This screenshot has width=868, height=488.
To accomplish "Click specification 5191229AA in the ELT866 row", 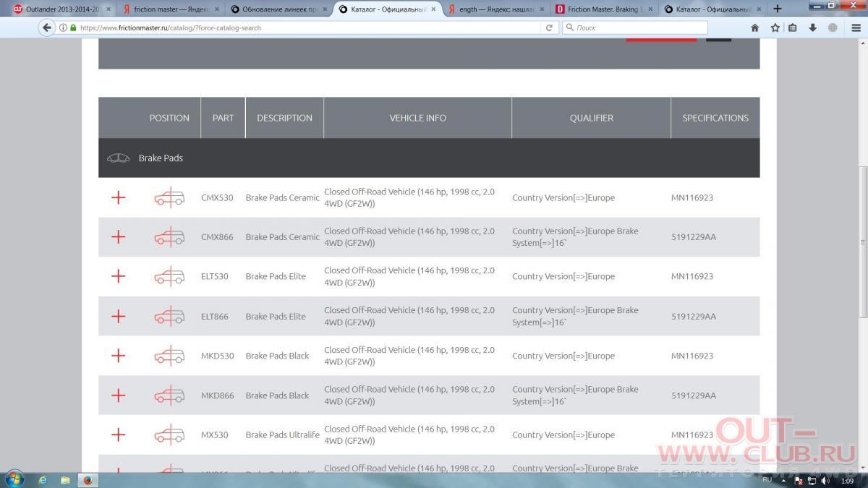I will point(694,316).
